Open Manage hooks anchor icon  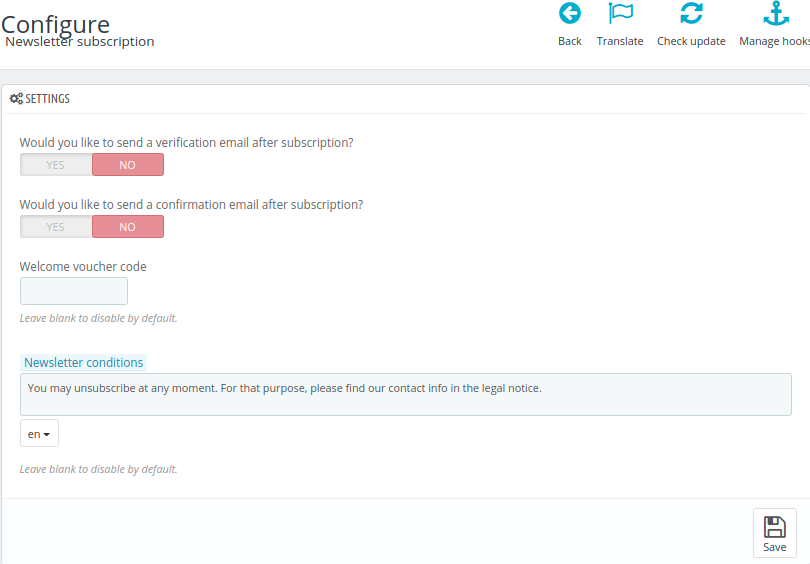(x=776, y=13)
